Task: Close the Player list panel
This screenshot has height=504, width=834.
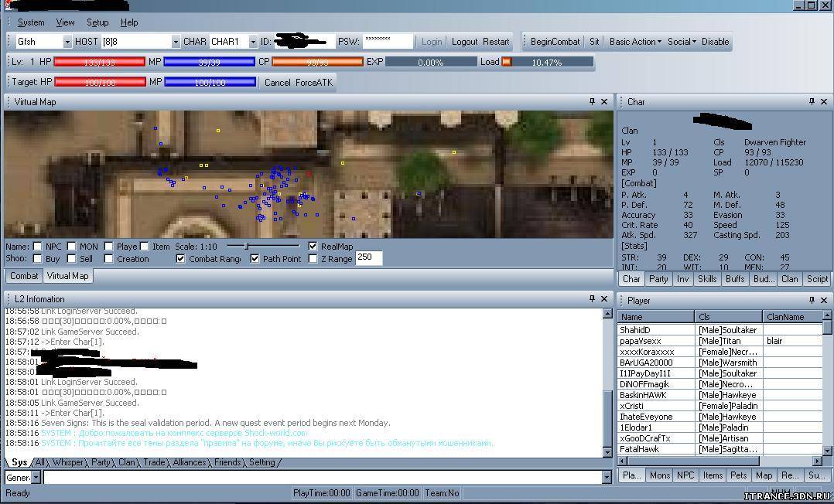Action: coord(824,301)
